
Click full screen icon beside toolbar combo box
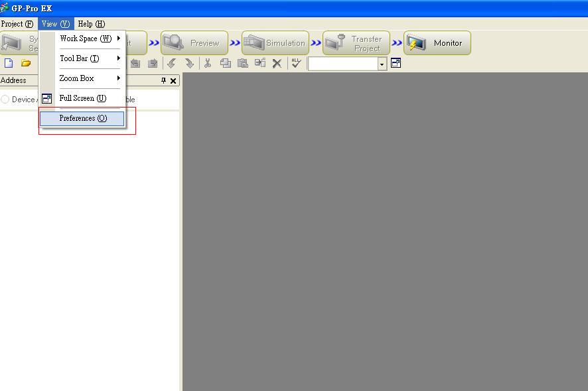coord(396,64)
